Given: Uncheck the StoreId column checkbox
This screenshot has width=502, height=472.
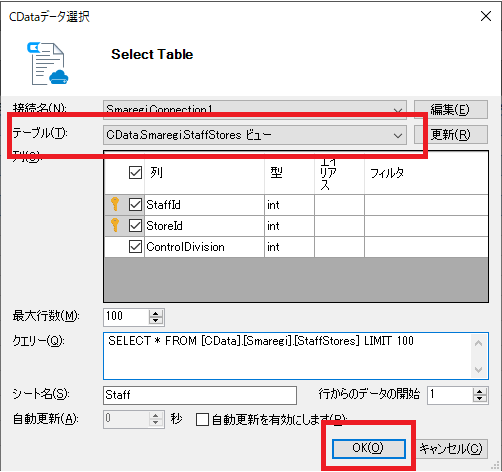Looking at the screenshot, I should tap(135, 226).
